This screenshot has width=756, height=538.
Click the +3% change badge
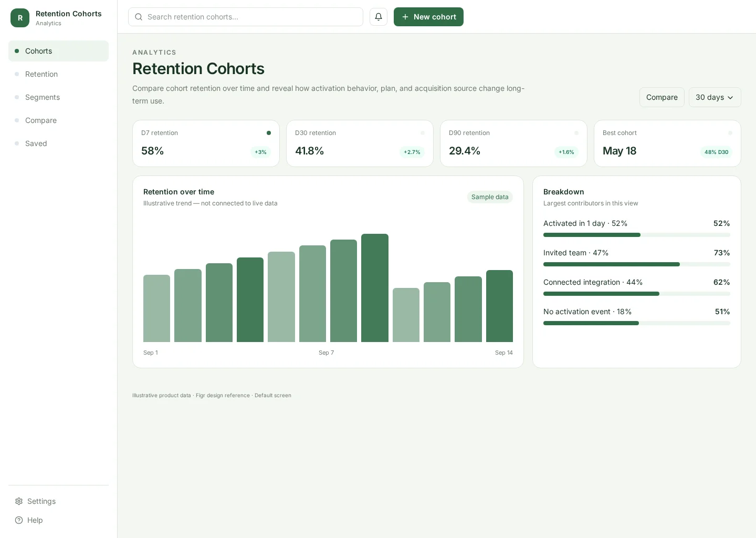click(x=260, y=152)
